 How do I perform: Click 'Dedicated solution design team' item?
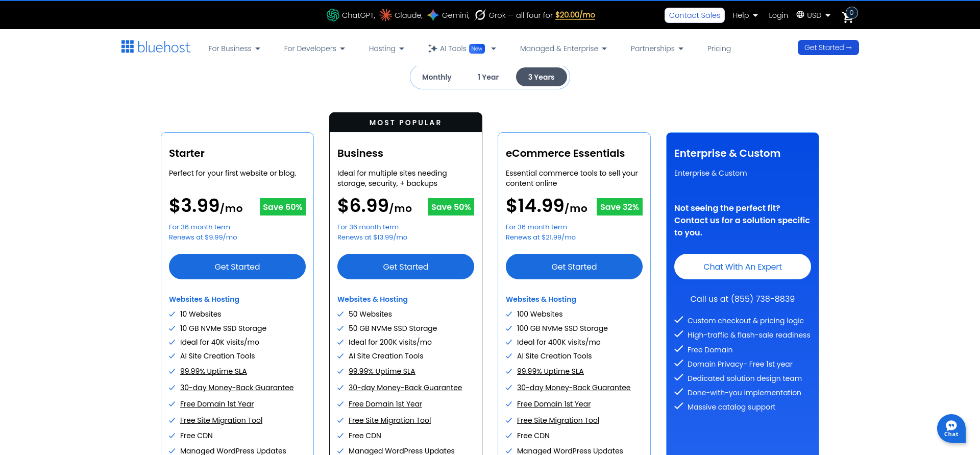(744, 378)
